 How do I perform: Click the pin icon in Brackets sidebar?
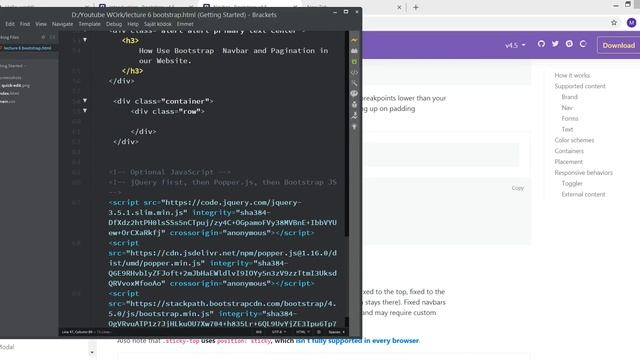pyautogui.click(x=354, y=127)
